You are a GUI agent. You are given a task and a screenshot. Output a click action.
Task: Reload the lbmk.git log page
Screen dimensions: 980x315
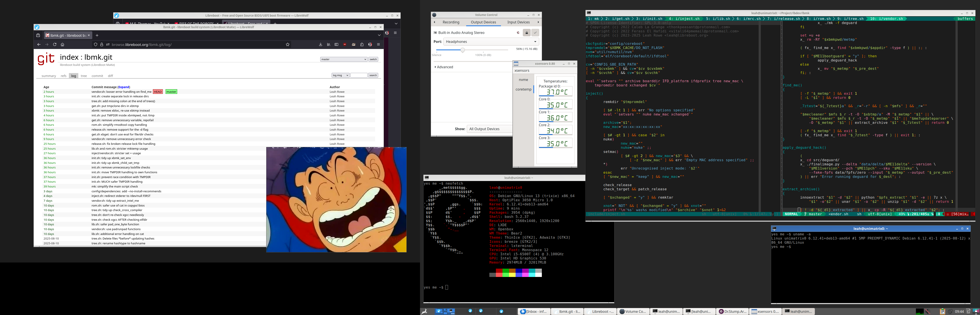(54, 44)
